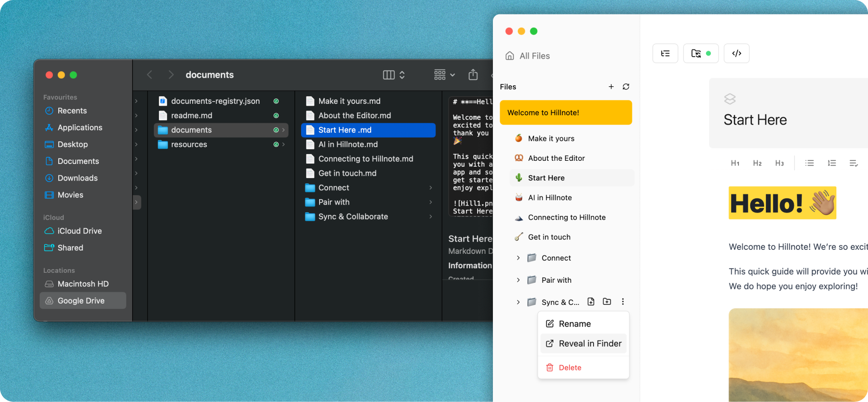The width and height of the screenshot is (868, 402).
Task: Open the Connecting to Hillnote note
Action: pos(572,217)
